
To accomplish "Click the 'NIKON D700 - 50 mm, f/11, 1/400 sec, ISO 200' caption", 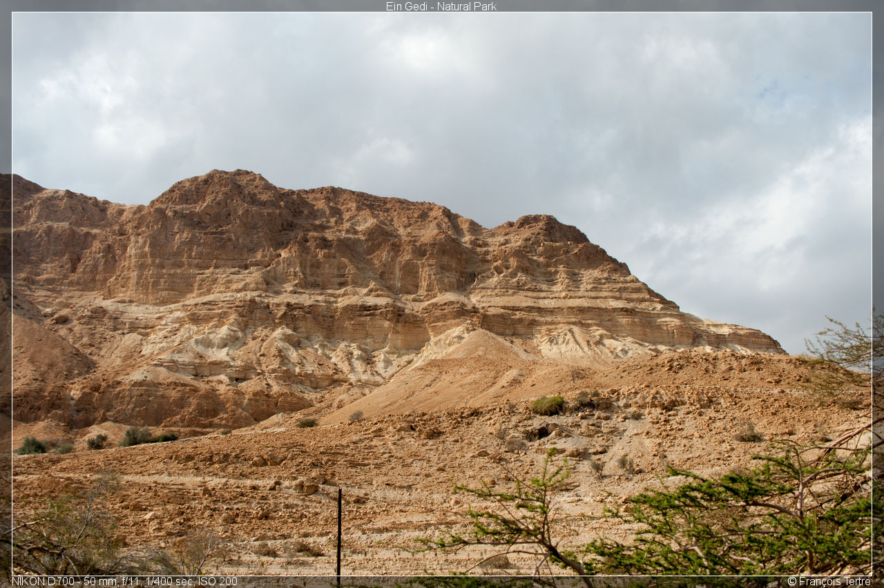I will click(124, 581).
